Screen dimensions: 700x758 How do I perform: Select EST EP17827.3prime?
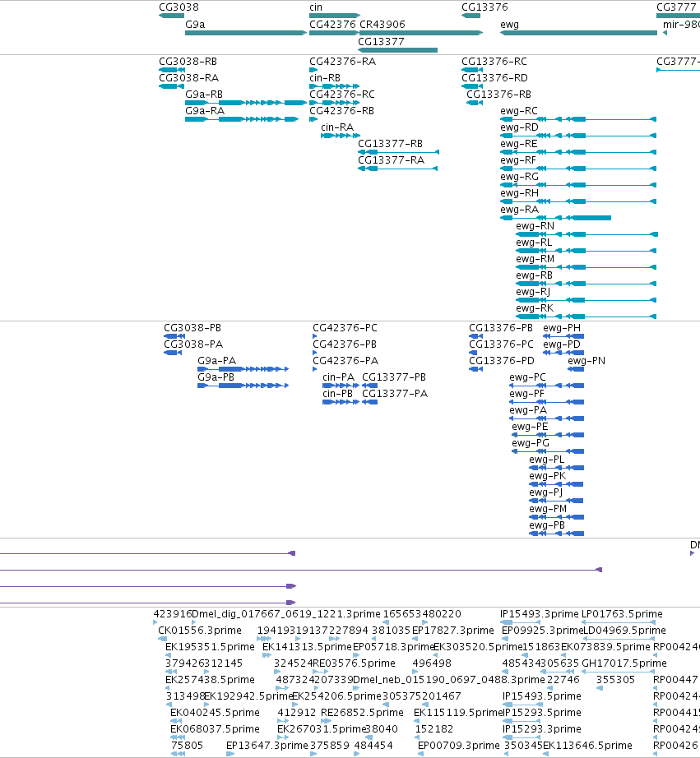pyautogui.click(x=415, y=639)
